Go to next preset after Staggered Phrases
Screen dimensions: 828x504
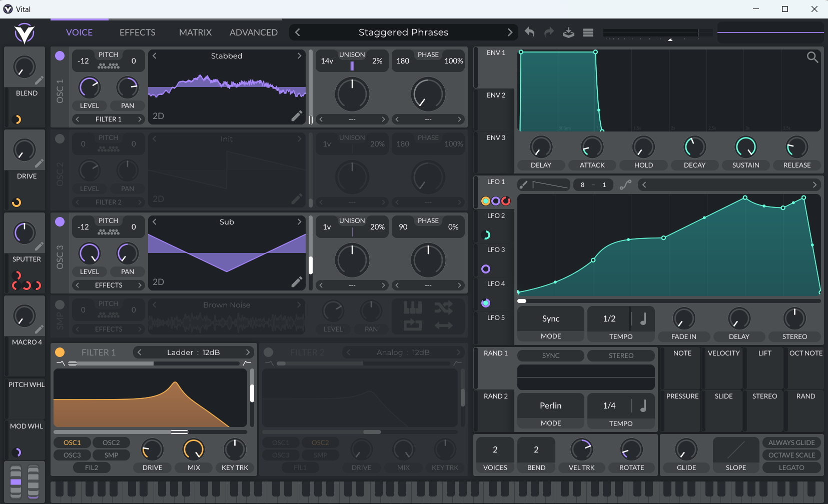point(510,32)
